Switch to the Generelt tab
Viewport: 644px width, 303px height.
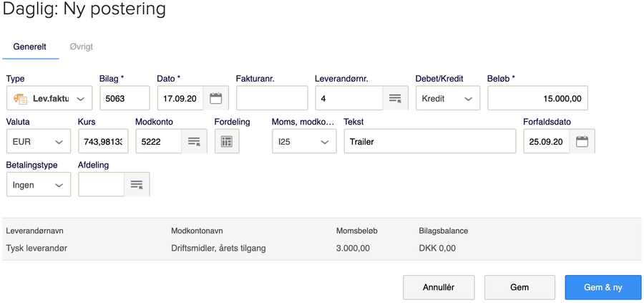coord(30,47)
